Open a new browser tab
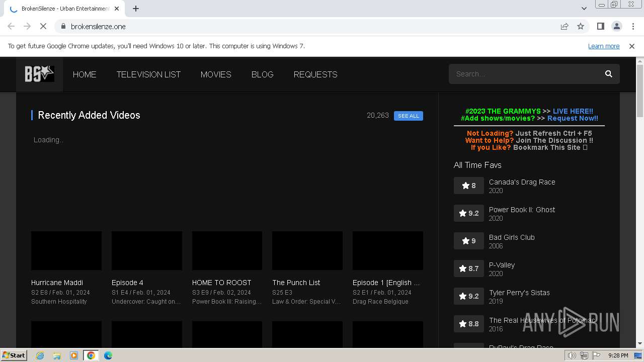The image size is (644, 362). point(136,9)
